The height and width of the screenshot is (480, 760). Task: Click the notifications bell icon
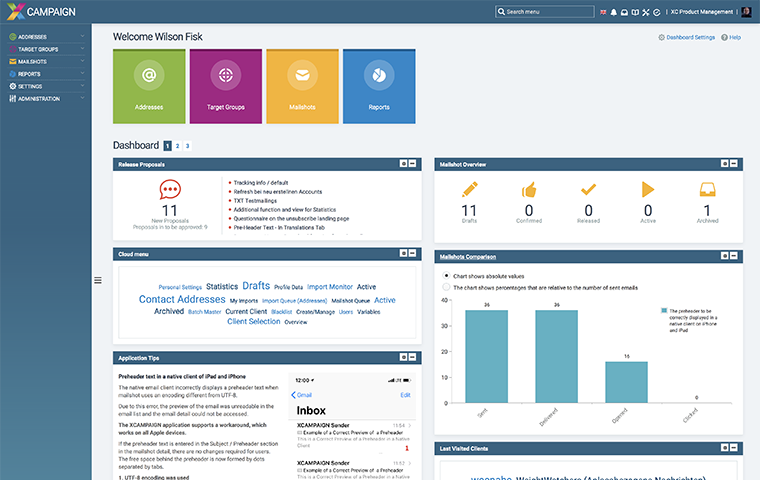(x=613, y=12)
